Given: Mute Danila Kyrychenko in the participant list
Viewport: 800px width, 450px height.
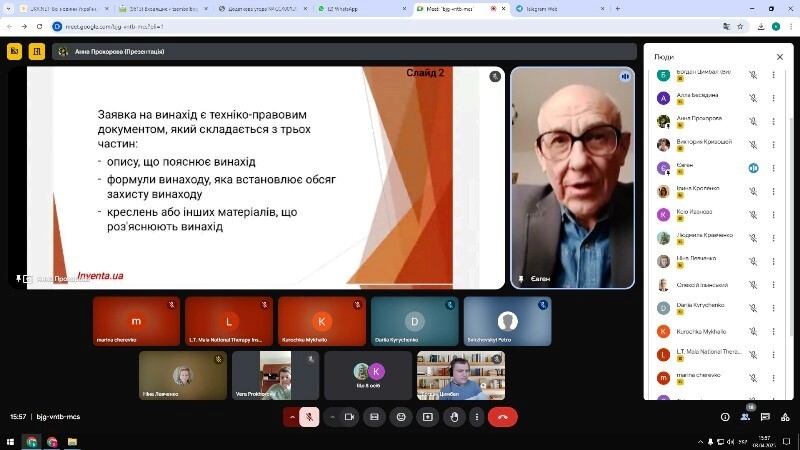Looking at the screenshot, I should 753,308.
